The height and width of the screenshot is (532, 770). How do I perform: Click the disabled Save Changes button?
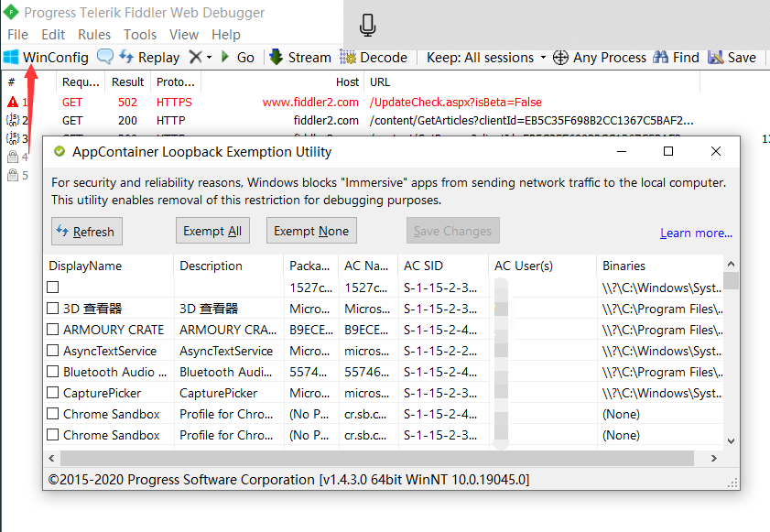pyautogui.click(x=453, y=231)
